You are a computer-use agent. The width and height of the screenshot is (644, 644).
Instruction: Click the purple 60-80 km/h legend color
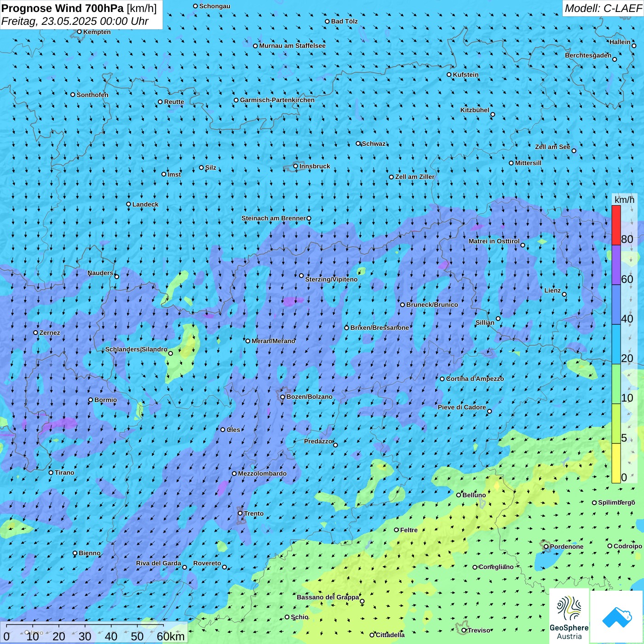(616, 265)
